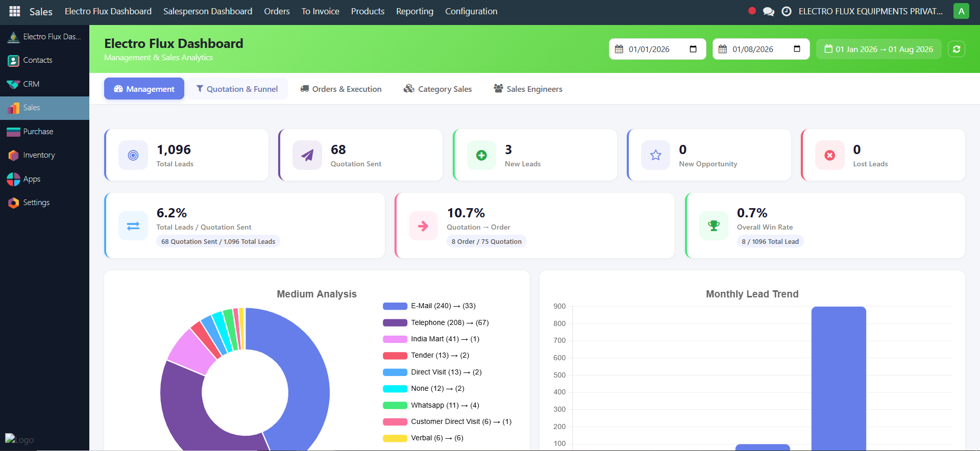Click the date range 01 Jan 2026 → 01 Aug 2026
The image size is (980, 451).
point(879,49)
